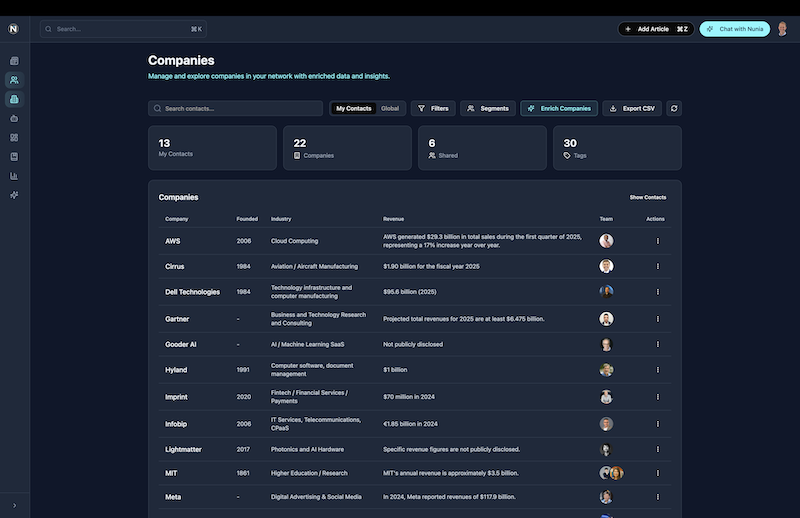This screenshot has width=800, height=518.
Task: Open actions menu for Hyland row
Action: pyautogui.click(x=658, y=370)
